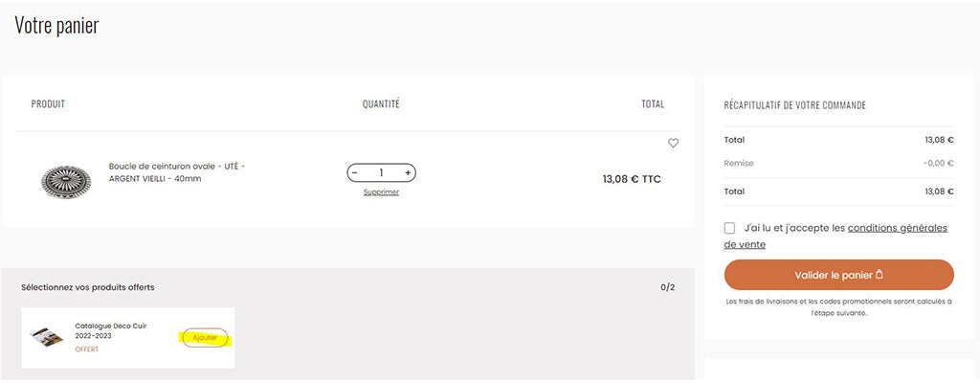Tick the terms of sale acceptance checkbox
This screenshot has width=980, height=383.
[730, 228]
